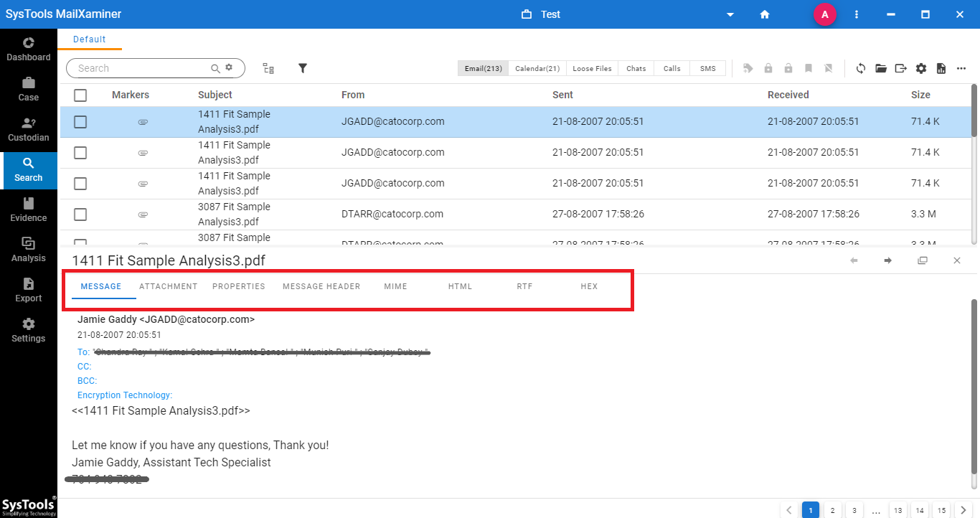Screen dimensions: 980x518
Task: Check the 3087 Fit Sample 17:58:26 row
Action: click(80, 215)
